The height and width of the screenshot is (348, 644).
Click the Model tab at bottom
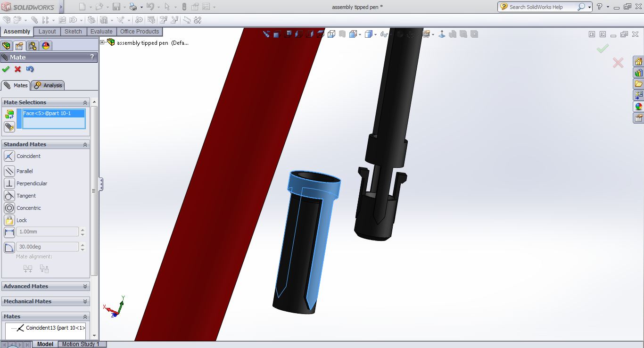pyautogui.click(x=45, y=344)
